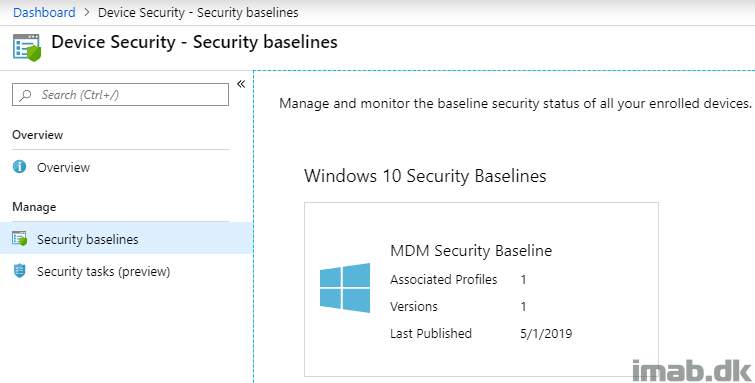Click the Device Security header icon
755x383 pixels.
tap(27, 47)
